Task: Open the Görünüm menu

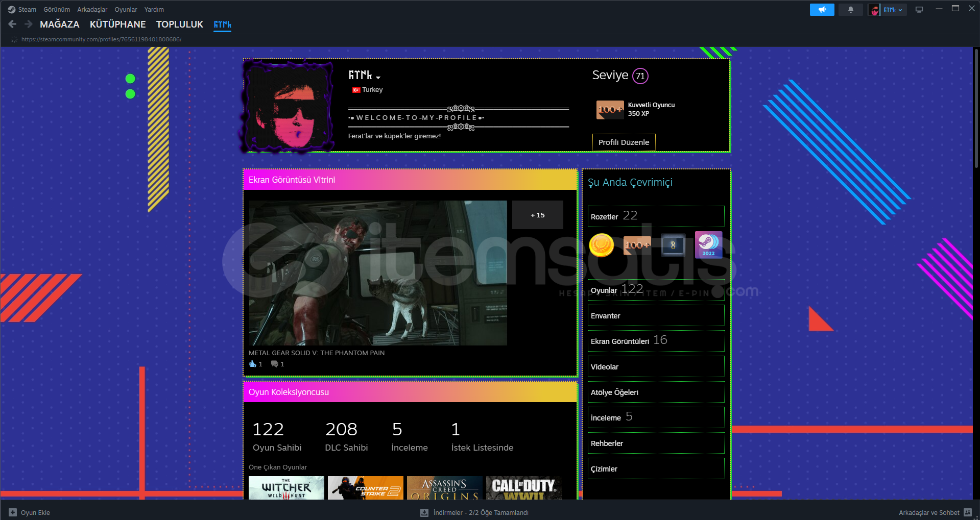Action: tap(57, 10)
